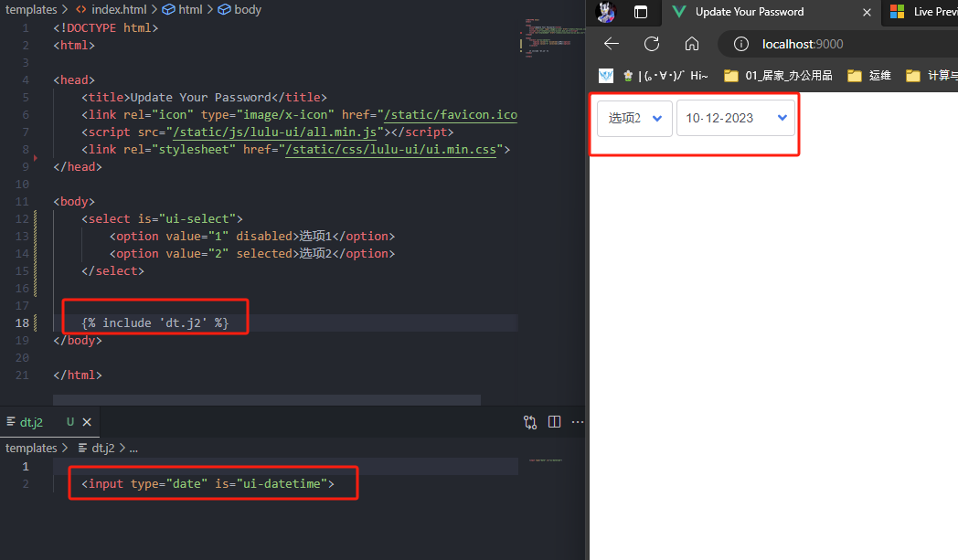Click the selected 选项2 option code line
The image size is (958, 560).
pyautogui.click(x=252, y=253)
